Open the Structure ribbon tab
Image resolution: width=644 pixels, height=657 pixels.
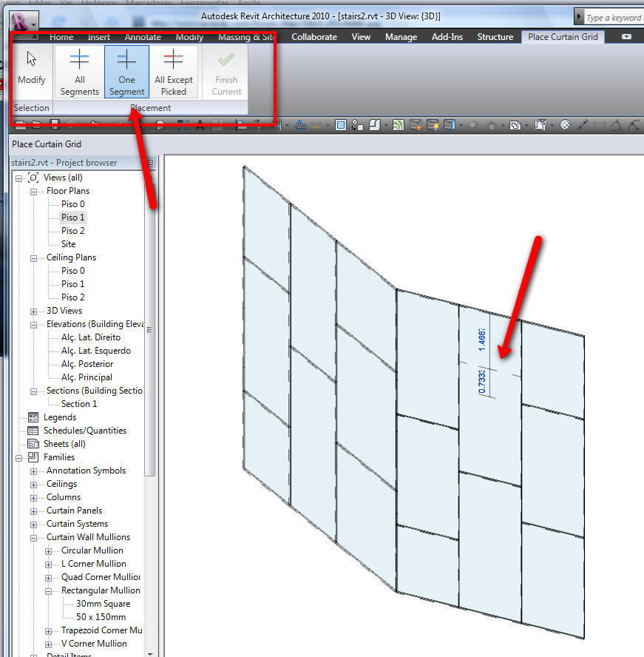coord(495,37)
